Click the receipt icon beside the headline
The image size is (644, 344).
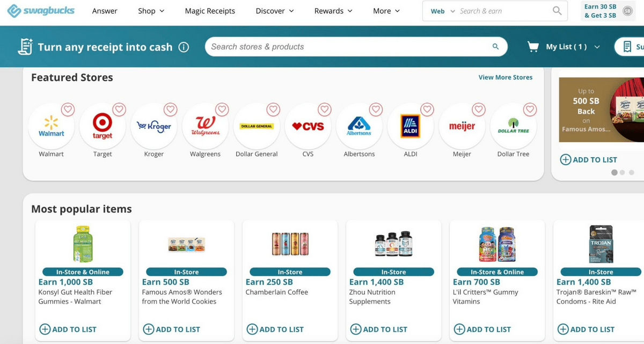pyautogui.click(x=25, y=47)
